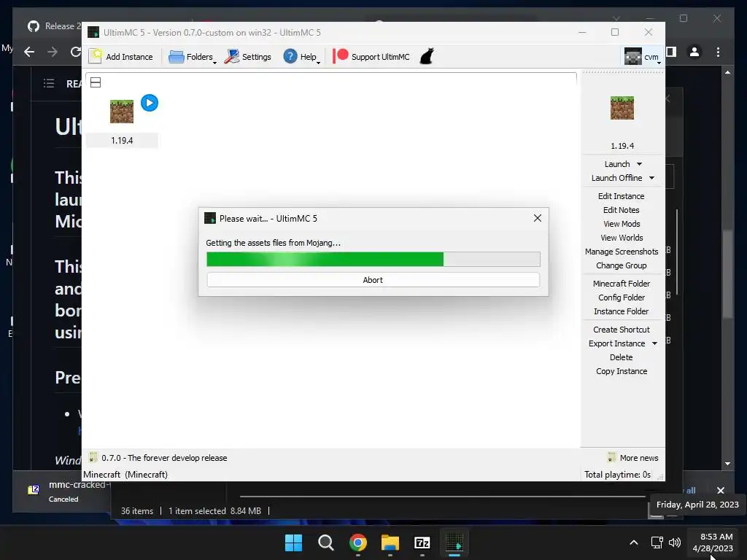Open the browser profile icon

[x=694, y=52]
